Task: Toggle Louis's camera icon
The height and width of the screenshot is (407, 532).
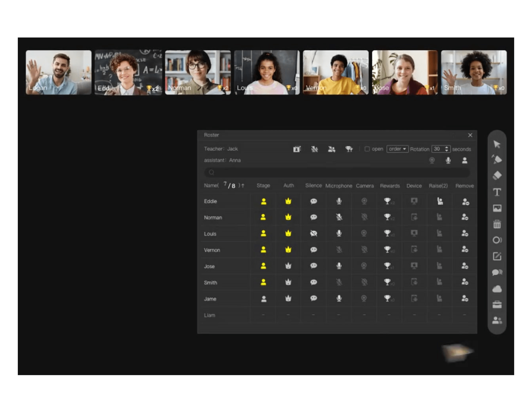Action: tap(364, 233)
